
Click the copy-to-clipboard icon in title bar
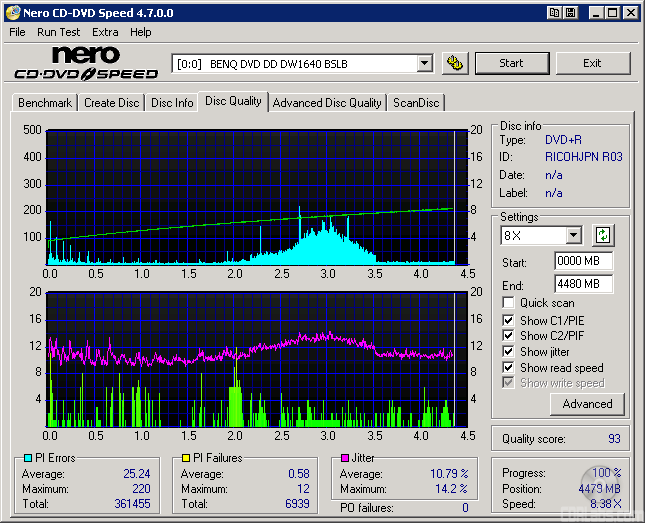(554, 13)
